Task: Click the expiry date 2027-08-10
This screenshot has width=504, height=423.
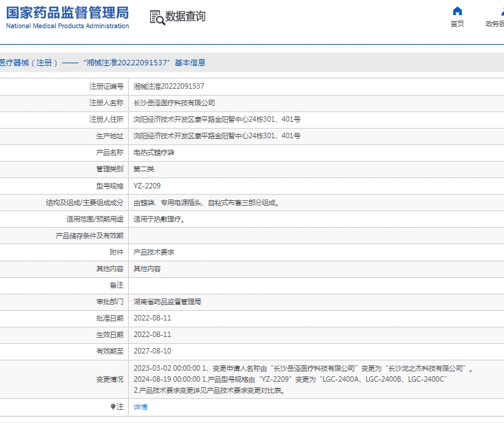Action: click(152, 351)
